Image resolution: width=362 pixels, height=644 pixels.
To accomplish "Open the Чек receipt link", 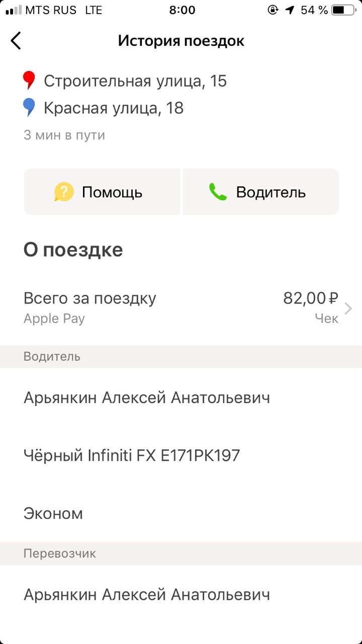I will click(x=326, y=318).
